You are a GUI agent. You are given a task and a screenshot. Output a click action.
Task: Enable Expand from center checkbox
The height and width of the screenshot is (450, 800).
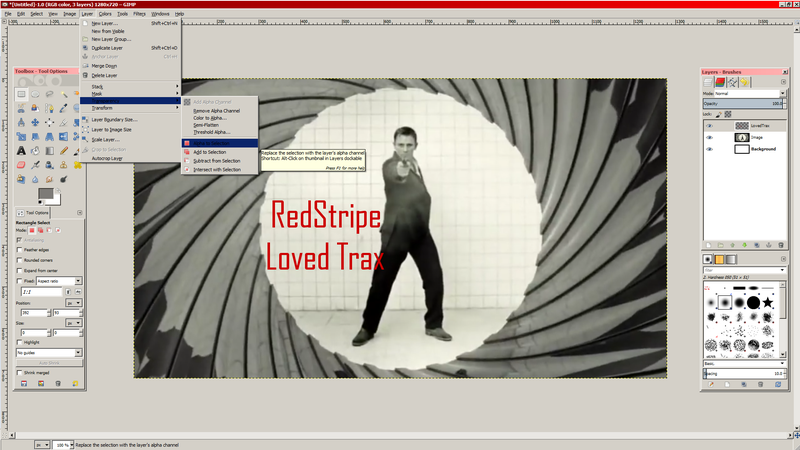point(20,270)
